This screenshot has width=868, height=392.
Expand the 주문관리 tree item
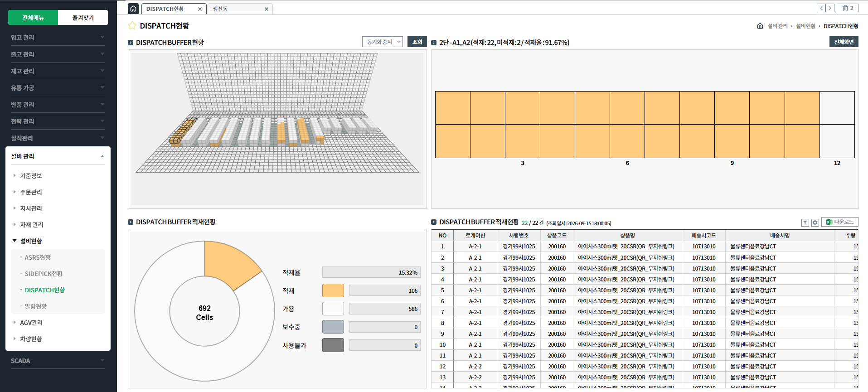(31, 192)
